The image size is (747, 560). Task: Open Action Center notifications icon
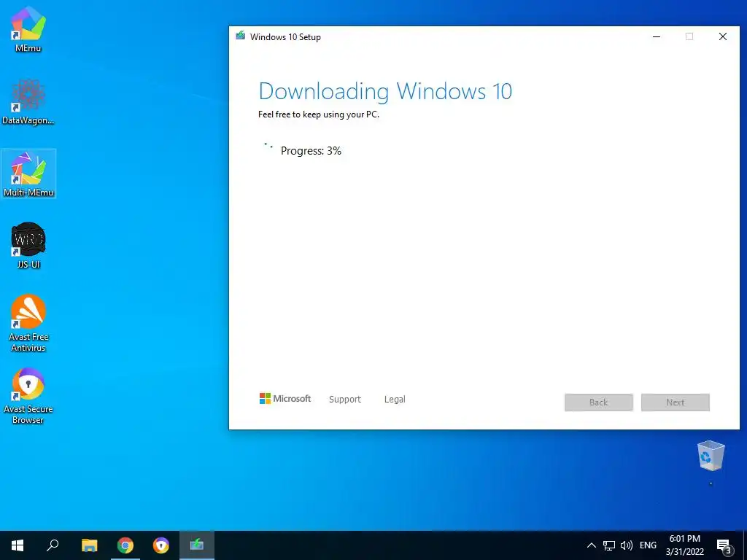click(x=724, y=546)
